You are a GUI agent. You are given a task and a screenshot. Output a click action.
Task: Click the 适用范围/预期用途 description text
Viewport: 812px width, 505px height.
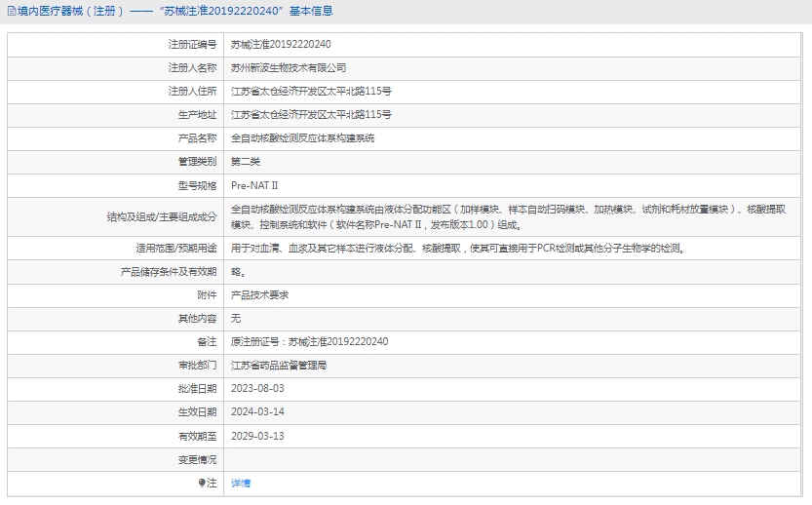pyautogui.click(x=457, y=248)
